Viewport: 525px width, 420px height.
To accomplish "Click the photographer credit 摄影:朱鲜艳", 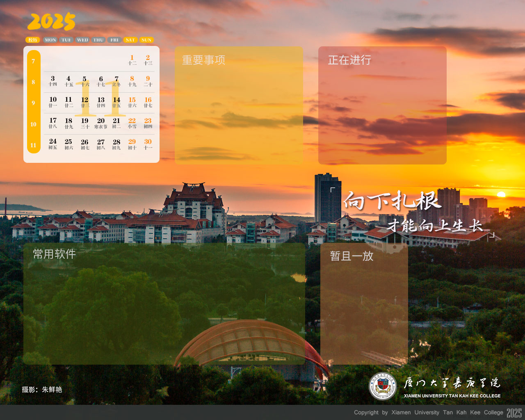I will [42, 389].
